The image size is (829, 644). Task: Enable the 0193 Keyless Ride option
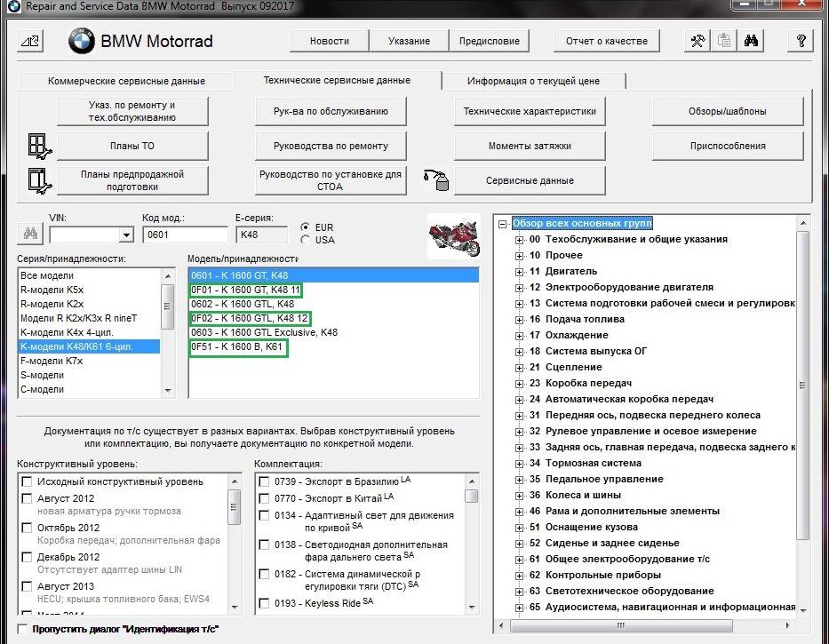[265, 604]
